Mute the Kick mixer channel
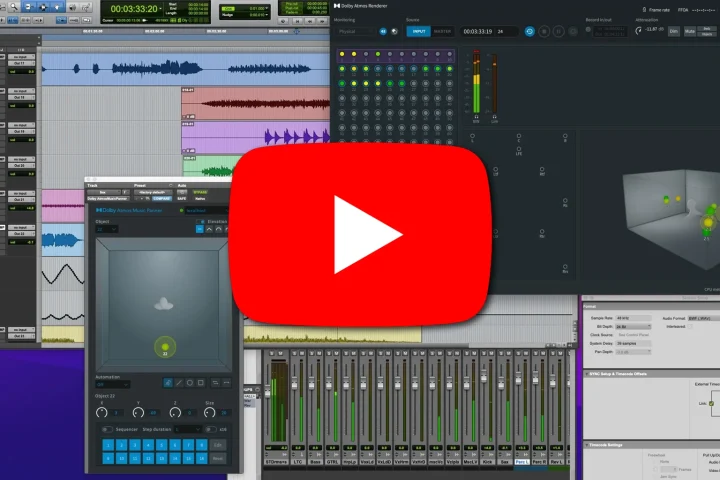Screen dimensions: 720x480 pyautogui.click(x=491, y=353)
